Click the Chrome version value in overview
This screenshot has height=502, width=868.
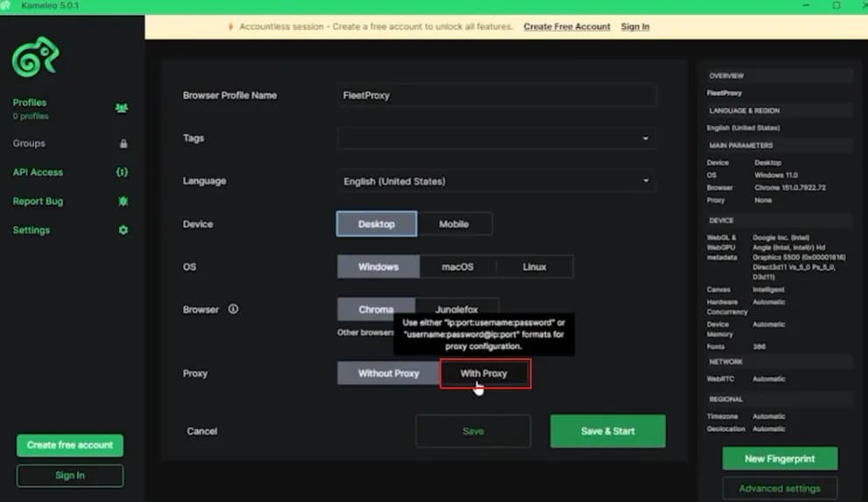tap(790, 187)
